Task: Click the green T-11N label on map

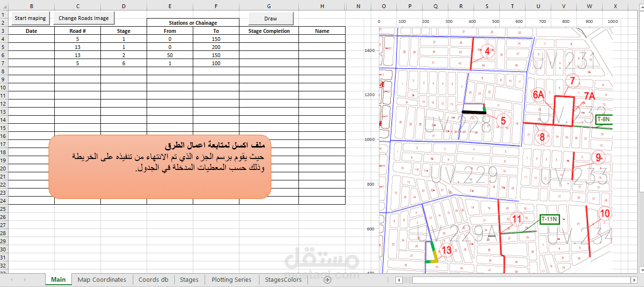Action: click(x=549, y=219)
